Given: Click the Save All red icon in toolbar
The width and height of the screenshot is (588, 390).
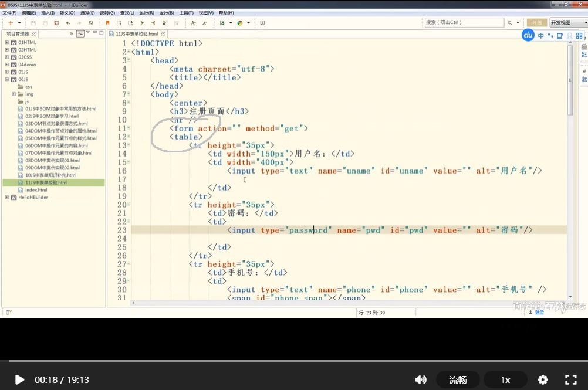Looking at the screenshot, I should 56,23.
